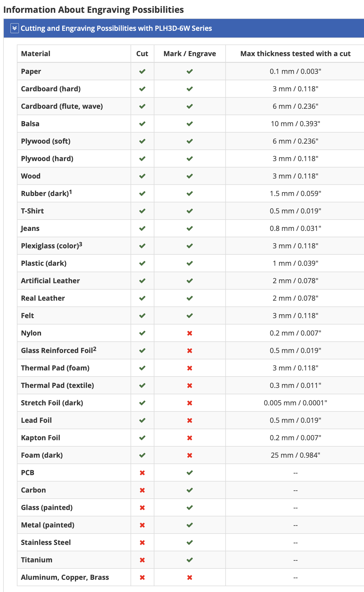The height and width of the screenshot is (592, 364).
Task: Click the footnote 3 superscript on Plexiglass (color)
Action: pyautogui.click(x=81, y=244)
